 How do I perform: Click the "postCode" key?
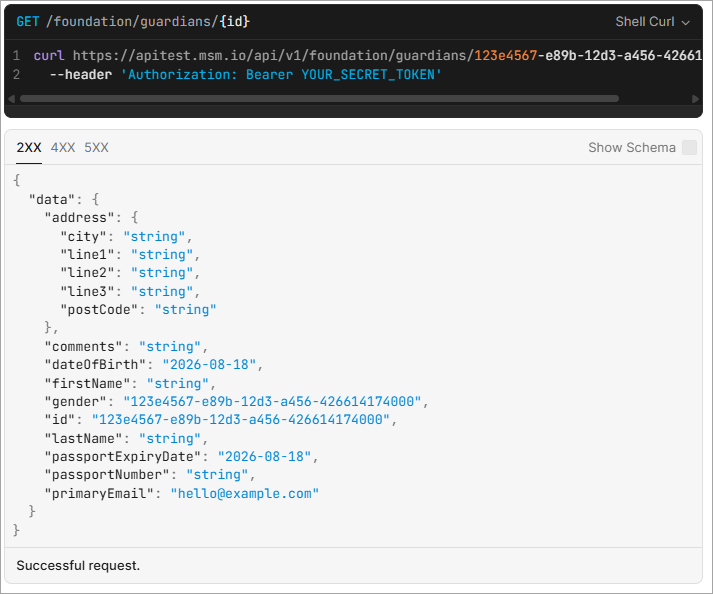coord(99,309)
